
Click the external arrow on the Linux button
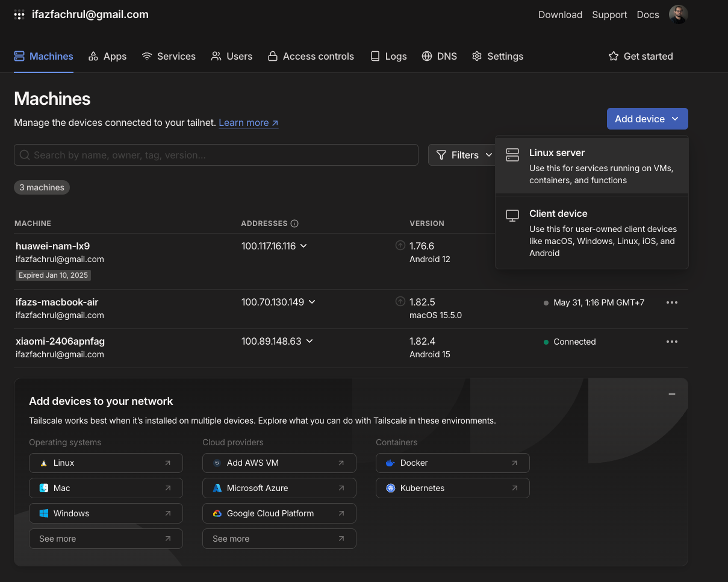pos(167,463)
